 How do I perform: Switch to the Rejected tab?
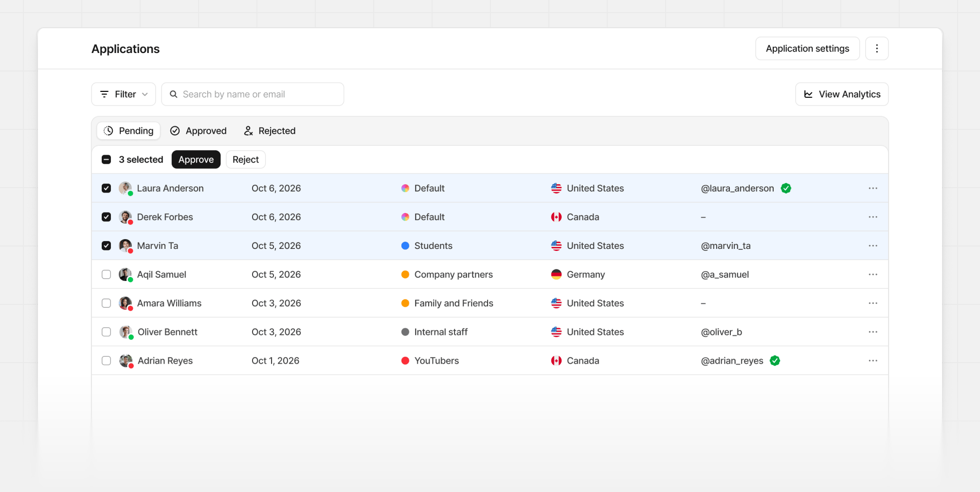pos(270,131)
